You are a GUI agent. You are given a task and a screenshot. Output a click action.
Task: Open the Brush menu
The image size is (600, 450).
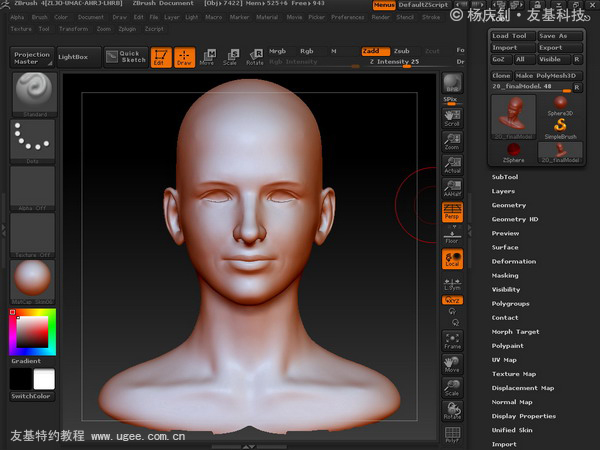(39, 17)
